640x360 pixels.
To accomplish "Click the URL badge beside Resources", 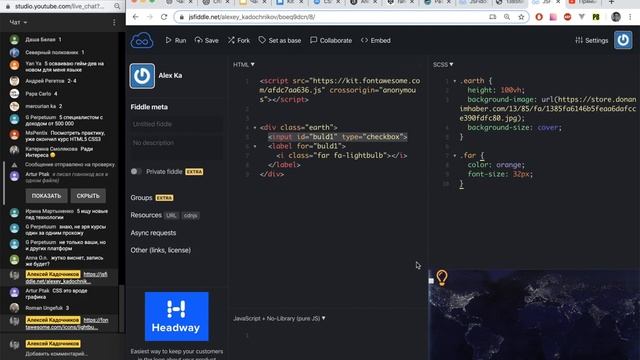I will pos(171,216).
